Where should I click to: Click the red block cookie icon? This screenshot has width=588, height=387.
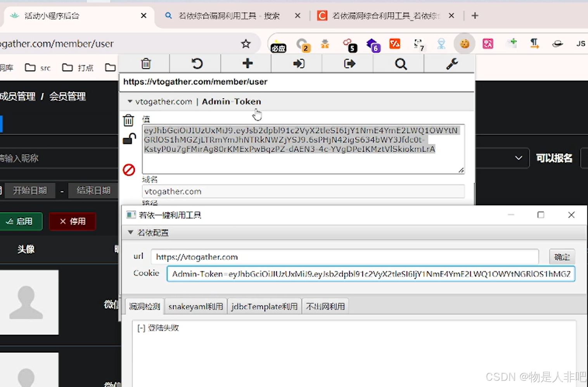click(x=129, y=170)
